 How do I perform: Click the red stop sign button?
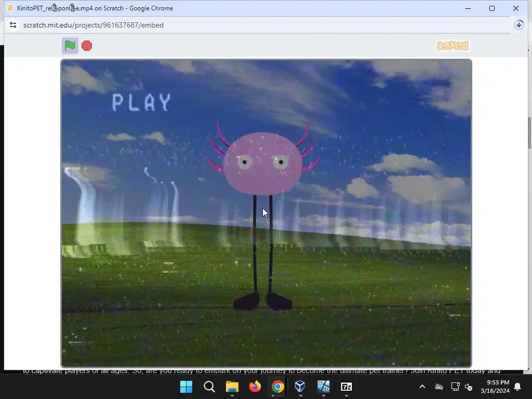(87, 46)
